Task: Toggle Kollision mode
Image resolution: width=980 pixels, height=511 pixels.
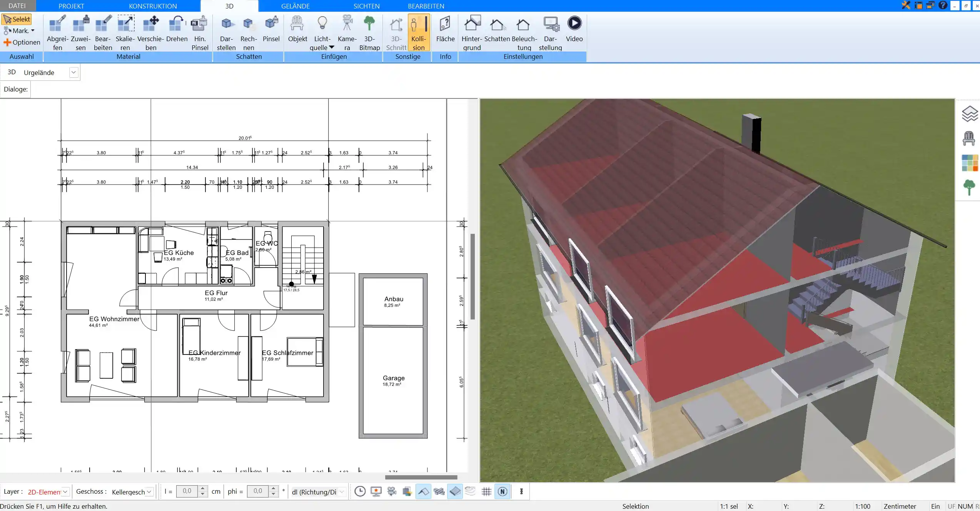Action: tap(419, 33)
